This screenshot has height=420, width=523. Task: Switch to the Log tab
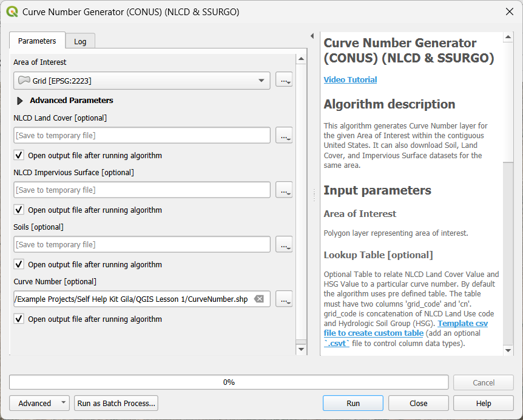click(x=80, y=41)
